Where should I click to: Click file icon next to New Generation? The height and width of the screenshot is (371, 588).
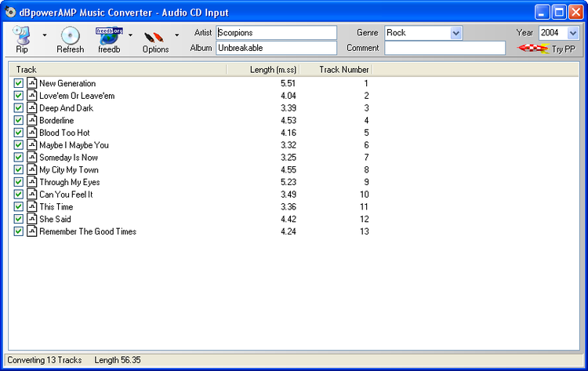click(32, 83)
